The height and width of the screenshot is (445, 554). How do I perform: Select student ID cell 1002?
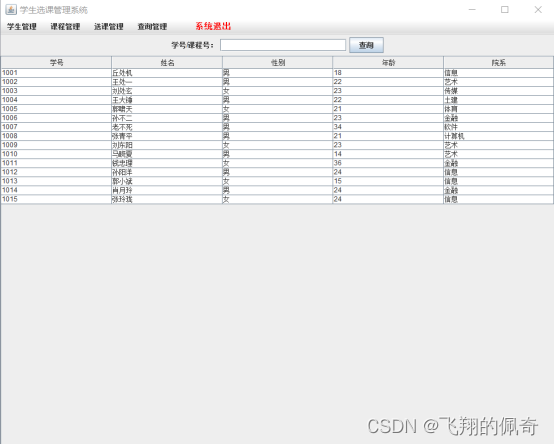pos(56,82)
